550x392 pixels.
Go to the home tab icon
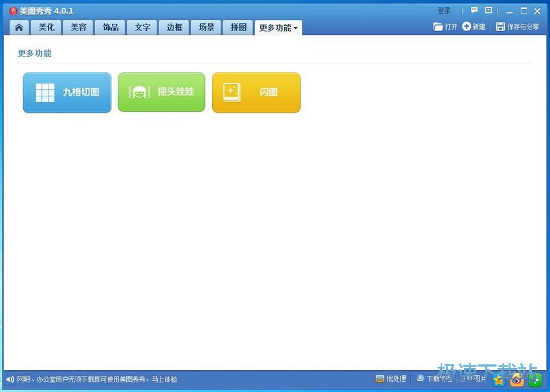pyautogui.click(x=19, y=27)
